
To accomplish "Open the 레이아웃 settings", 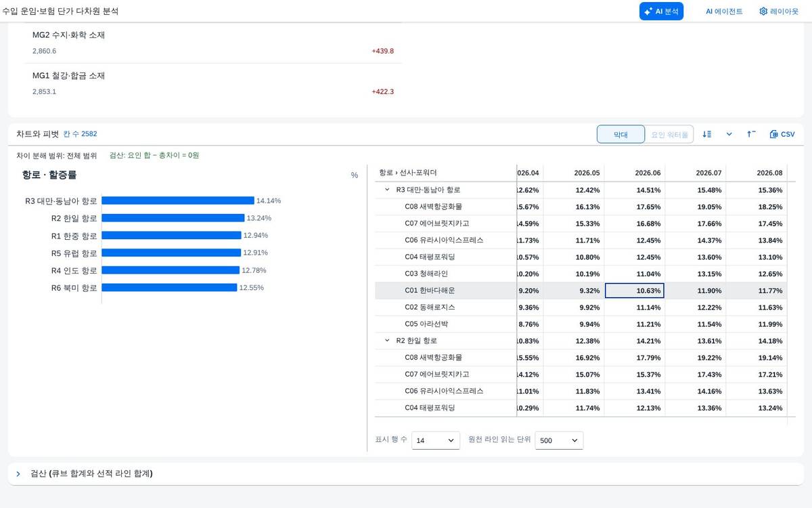I will (779, 12).
